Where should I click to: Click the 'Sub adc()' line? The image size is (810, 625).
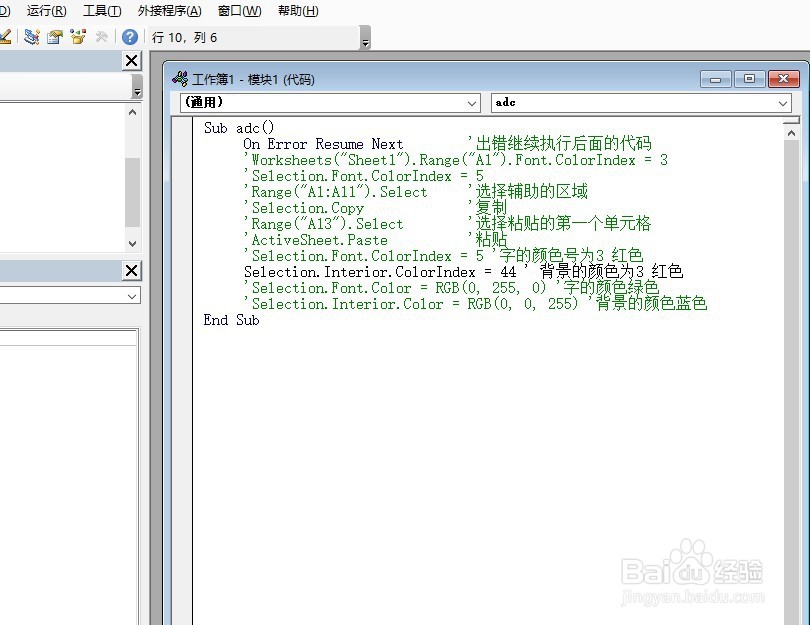point(239,128)
